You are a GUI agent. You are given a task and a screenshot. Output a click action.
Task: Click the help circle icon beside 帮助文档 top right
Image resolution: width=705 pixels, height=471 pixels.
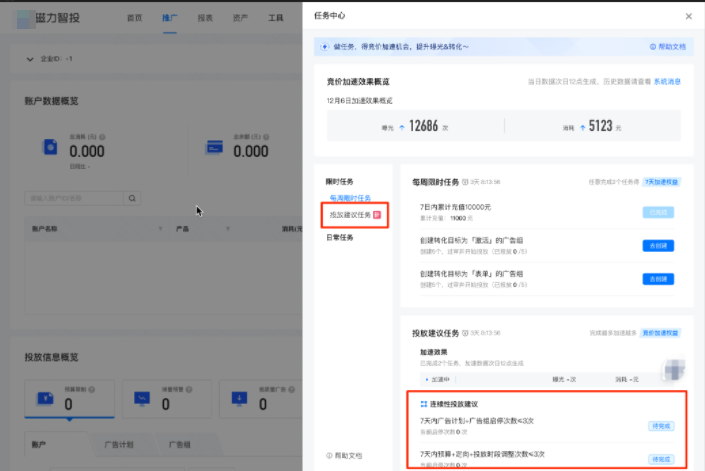tap(653, 47)
